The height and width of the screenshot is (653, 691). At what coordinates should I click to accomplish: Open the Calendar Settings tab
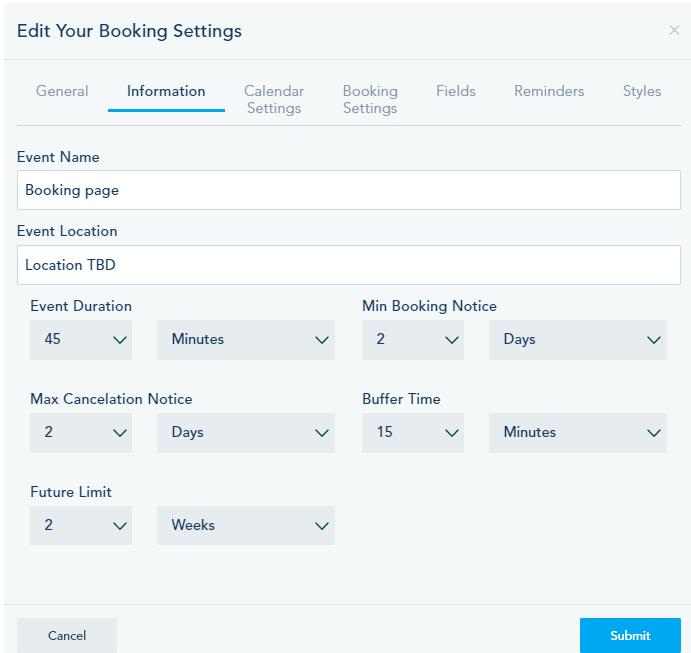(274, 99)
